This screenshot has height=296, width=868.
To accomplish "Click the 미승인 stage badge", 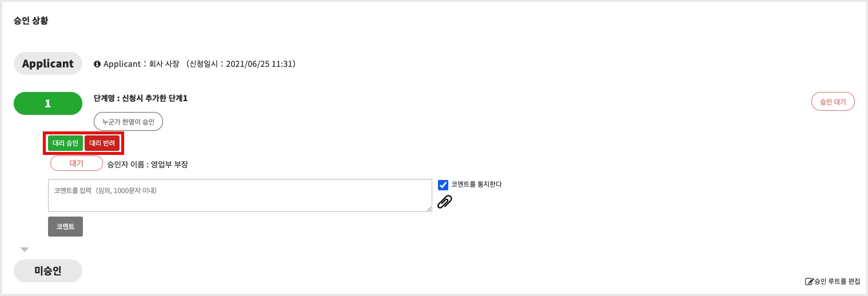I will tap(48, 271).
